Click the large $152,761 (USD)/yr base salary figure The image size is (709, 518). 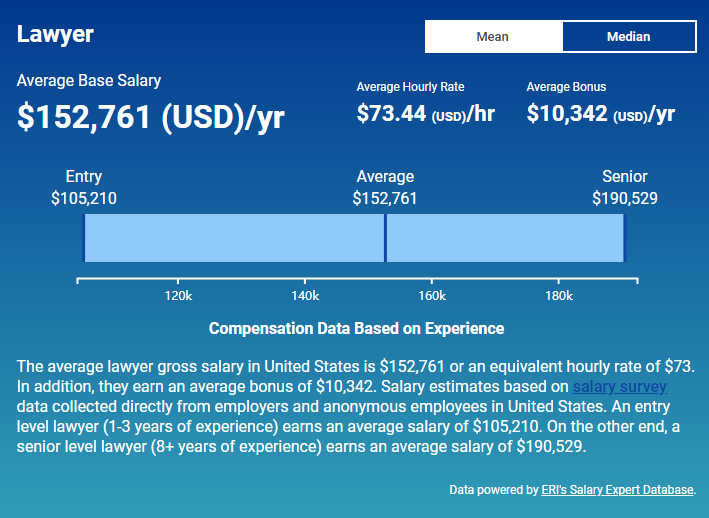point(151,116)
